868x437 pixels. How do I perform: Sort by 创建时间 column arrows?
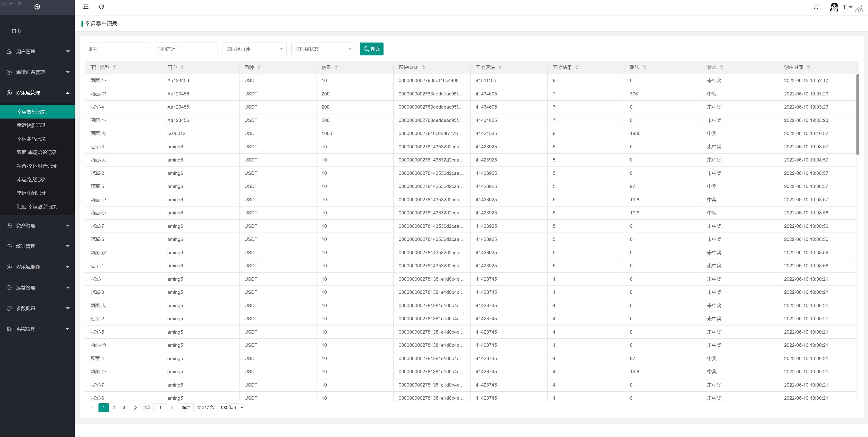[808, 67]
